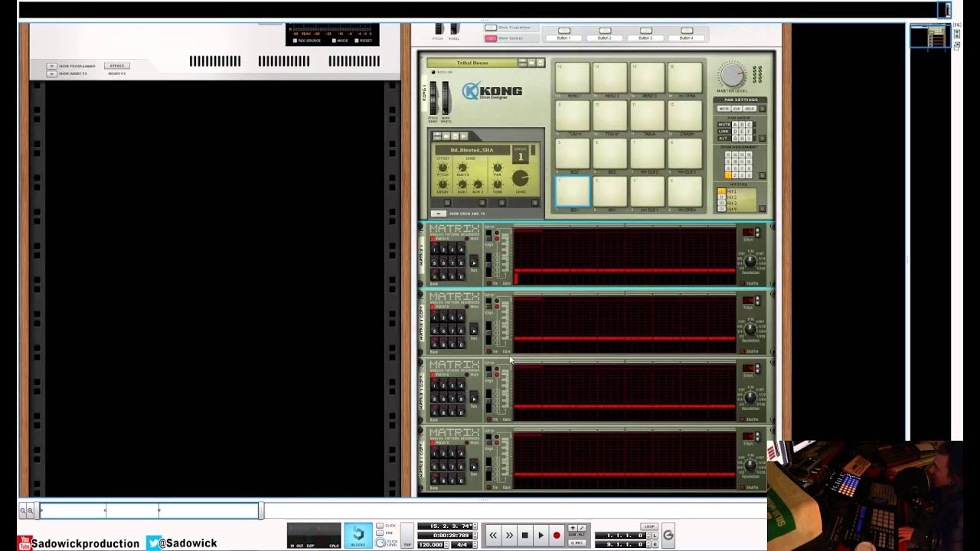Toggle Mute in Kong pad settings
Viewport: 980px width, 551px height.
[x=724, y=109]
